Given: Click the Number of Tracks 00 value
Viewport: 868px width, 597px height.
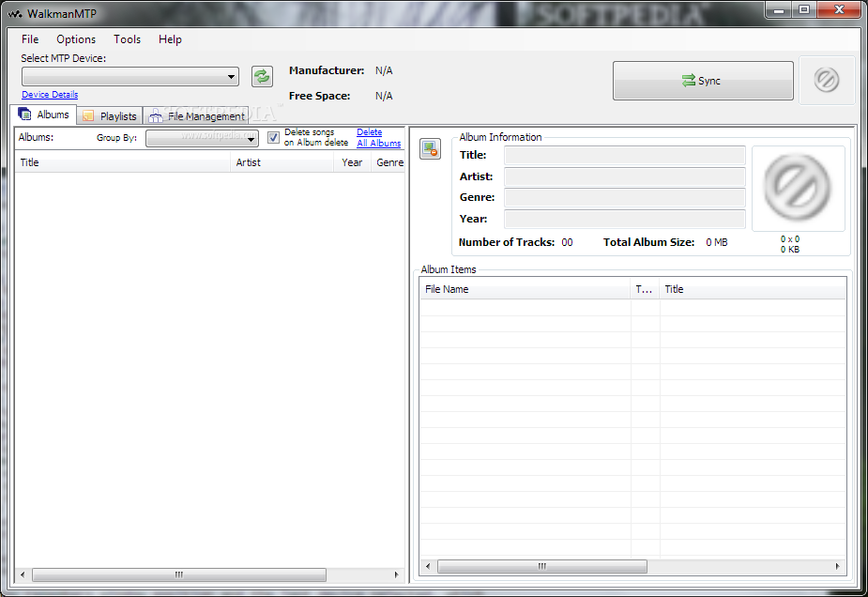Looking at the screenshot, I should (567, 242).
